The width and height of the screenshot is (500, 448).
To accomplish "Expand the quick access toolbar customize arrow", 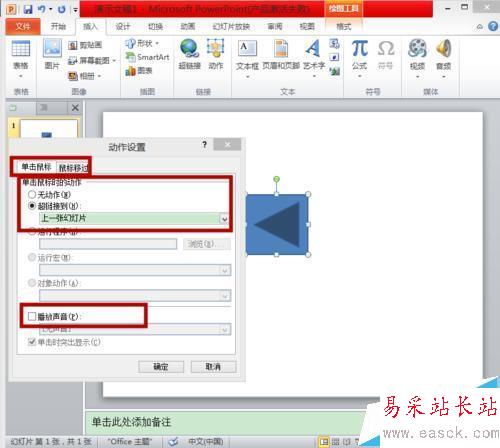I will click(x=76, y=10).
